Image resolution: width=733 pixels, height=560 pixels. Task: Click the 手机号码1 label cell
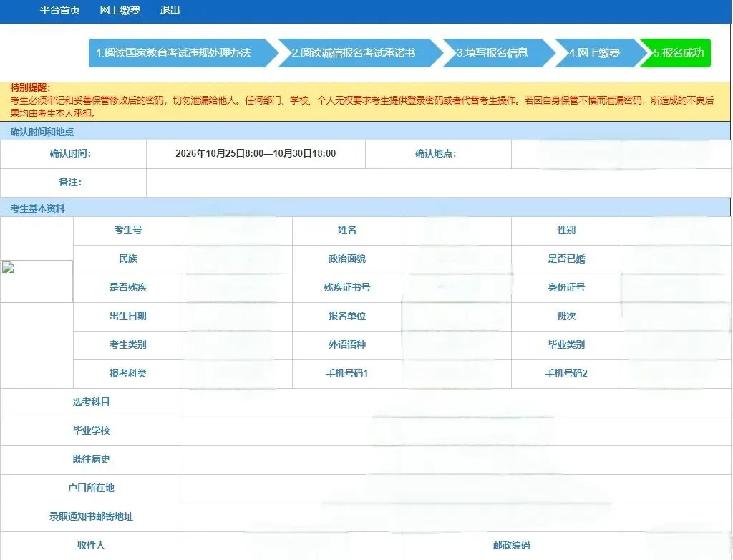coord(347,373)
